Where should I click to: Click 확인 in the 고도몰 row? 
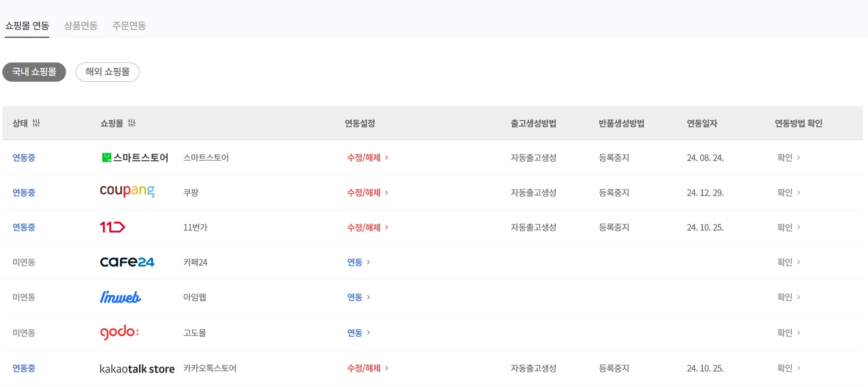pos(789,333)
